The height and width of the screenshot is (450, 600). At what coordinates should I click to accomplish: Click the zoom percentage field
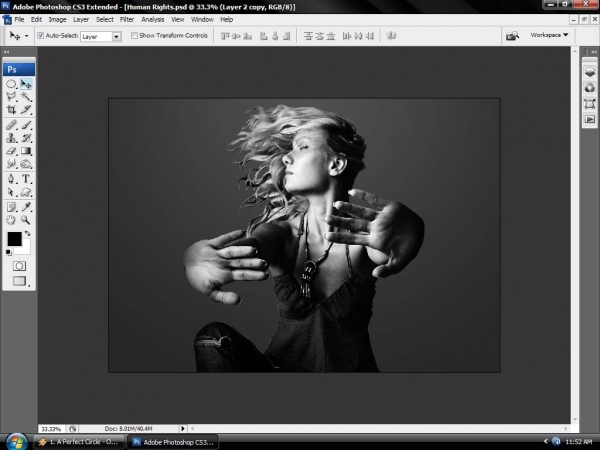tap(51, 429)
